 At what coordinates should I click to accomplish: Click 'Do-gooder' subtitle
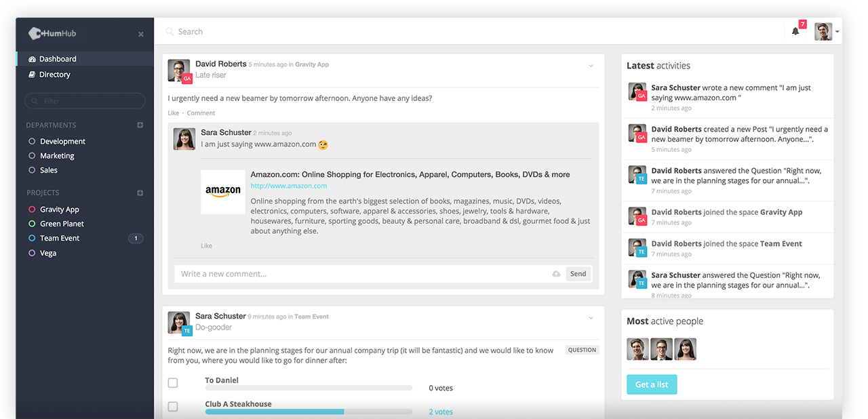pyautogui.click(x=214, y=327)
